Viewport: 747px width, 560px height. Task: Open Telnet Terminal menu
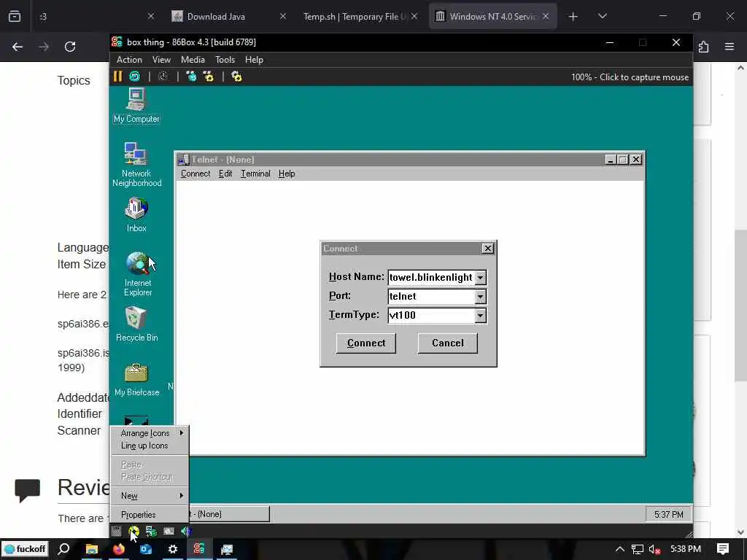pyautogui.click(x=255, y=174)
